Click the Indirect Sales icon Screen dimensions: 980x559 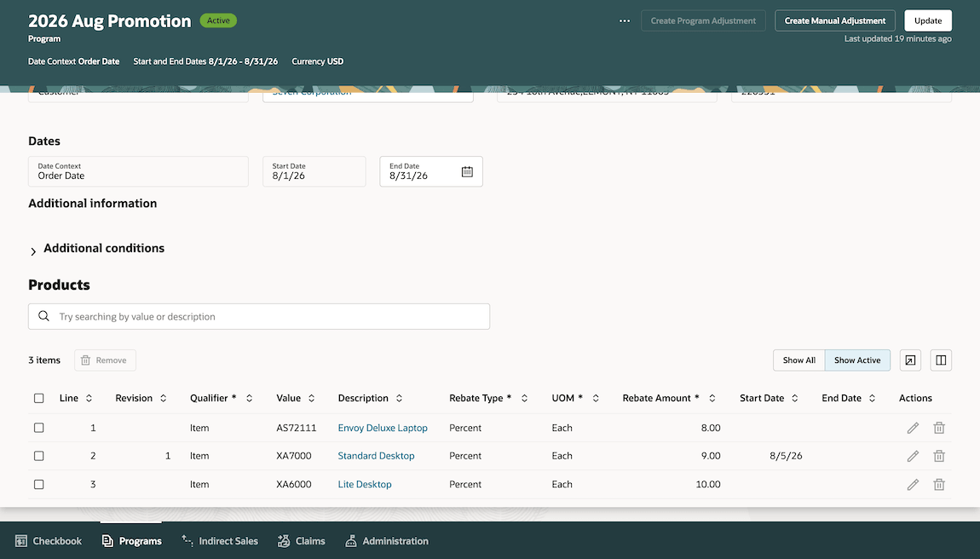coord(187,540)
